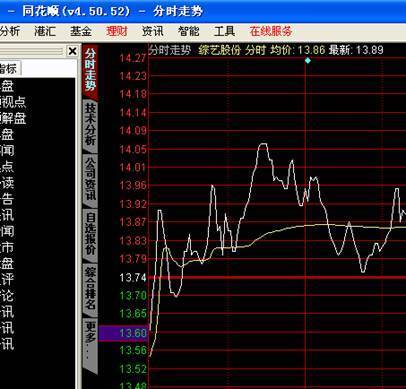The image size is (406, 389).
Task: Switch to 分时走势 vertical tab
Action: pyautogui.click(x=90, y=70)
